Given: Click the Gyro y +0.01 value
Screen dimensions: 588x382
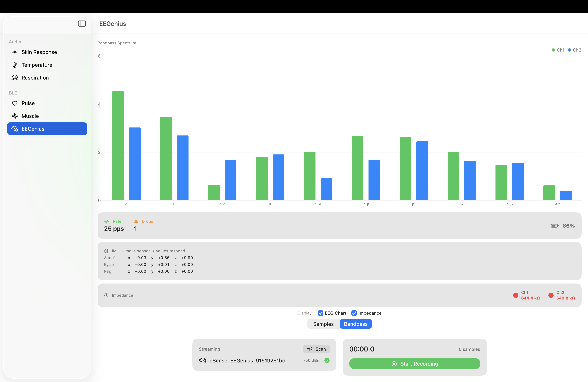Looking at the screenshot, I should click(164, 265).
